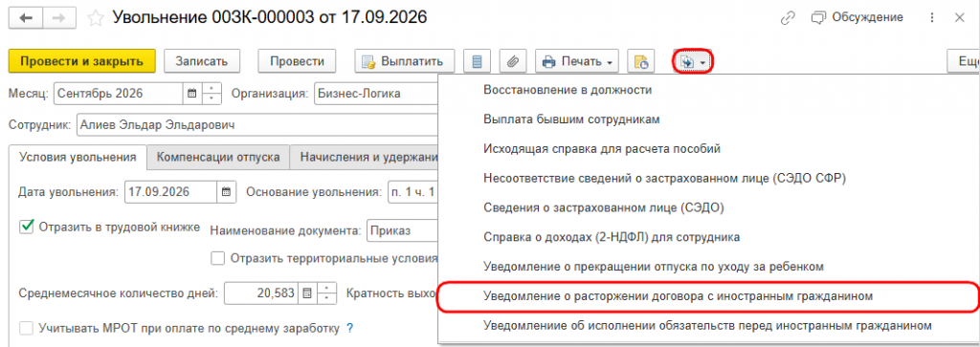Open attached files with paperclip icon

(513, 61)
